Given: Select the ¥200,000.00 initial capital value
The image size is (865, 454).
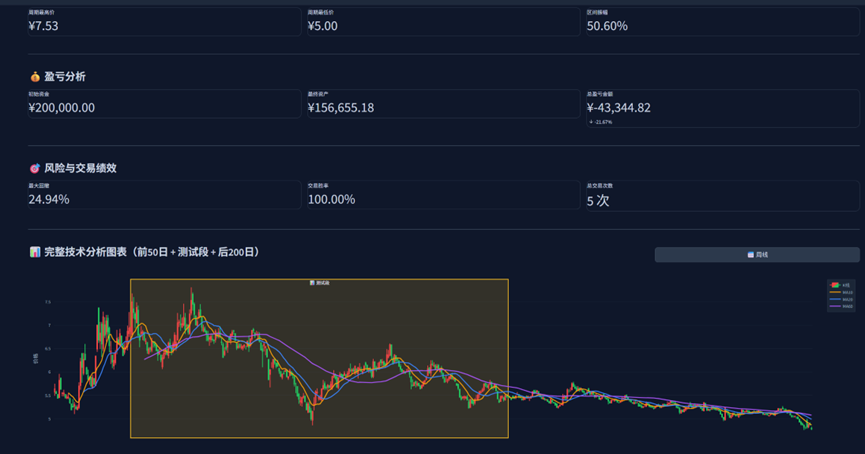Looking at the screenshot, I should click(62, 108).
